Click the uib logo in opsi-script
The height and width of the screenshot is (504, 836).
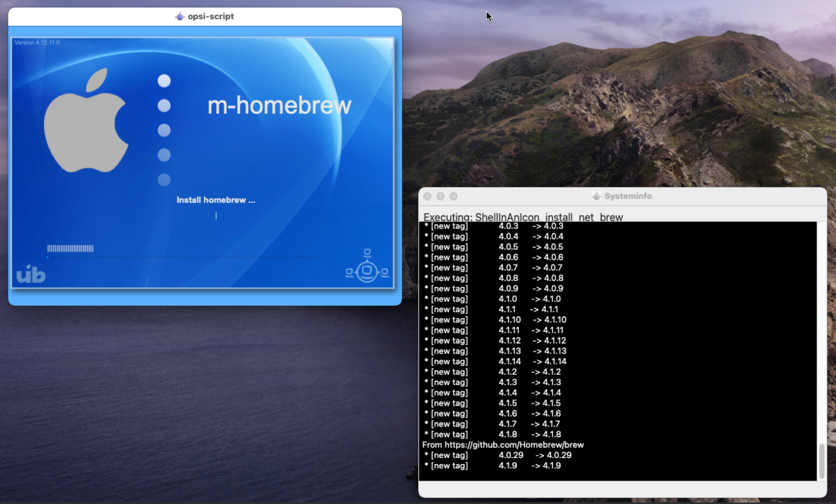31,275
